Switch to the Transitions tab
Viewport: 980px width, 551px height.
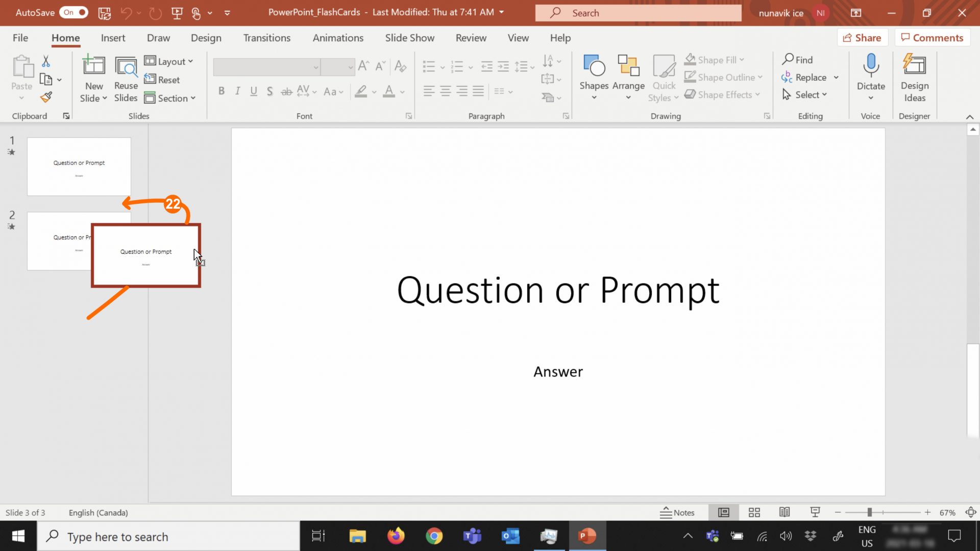pyautogui.click(x=266, y=38)
